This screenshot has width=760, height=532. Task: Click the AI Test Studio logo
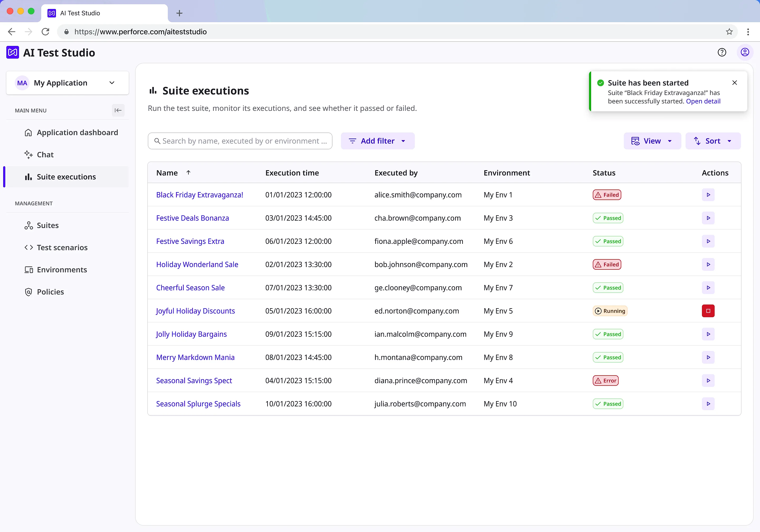tap(13, 52)
